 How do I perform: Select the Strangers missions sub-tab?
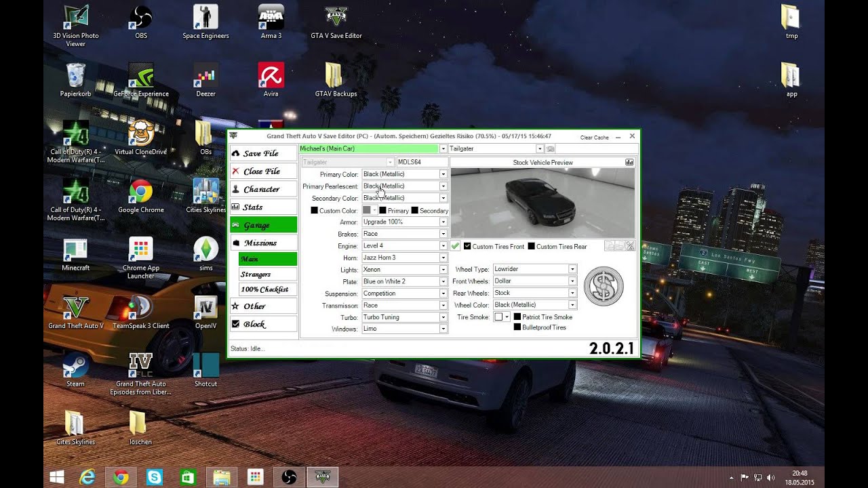268,274
